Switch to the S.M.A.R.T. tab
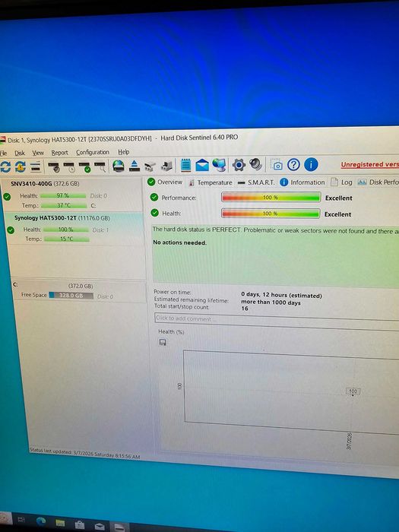 256,182
